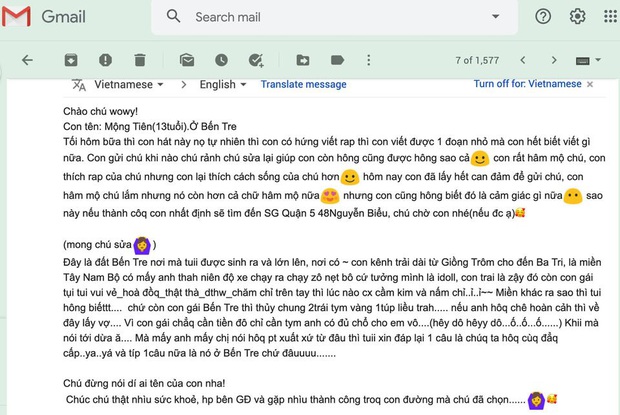Go to newer email arrow
The height and width of the screenshot is (415, 620).
[523, 60]
